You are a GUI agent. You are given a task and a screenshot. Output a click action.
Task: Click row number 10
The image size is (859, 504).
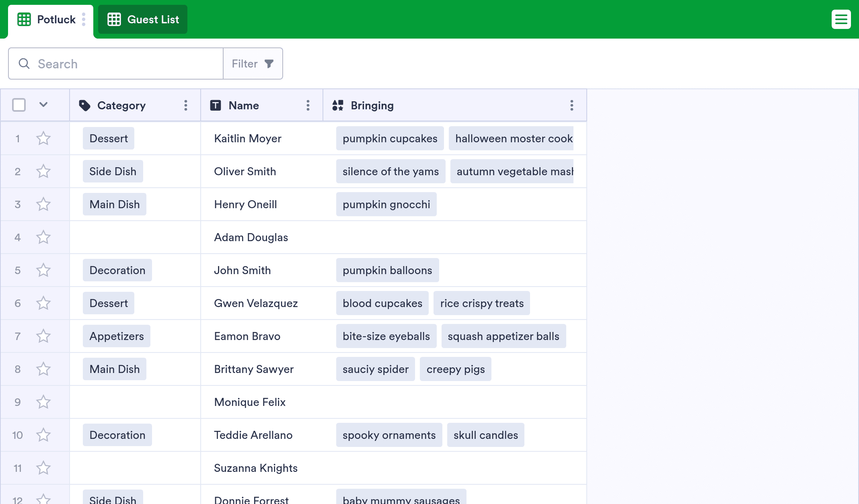(x=17, y=435)
